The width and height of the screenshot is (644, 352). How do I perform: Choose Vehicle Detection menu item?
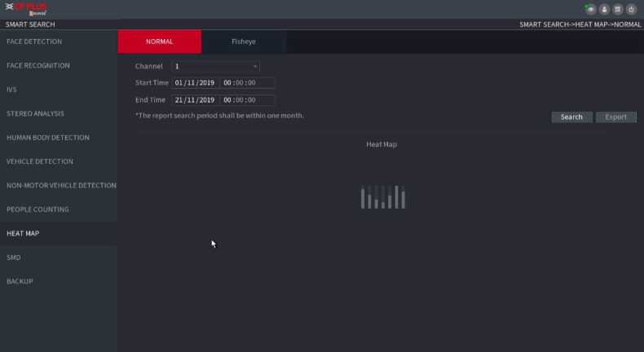40,161
